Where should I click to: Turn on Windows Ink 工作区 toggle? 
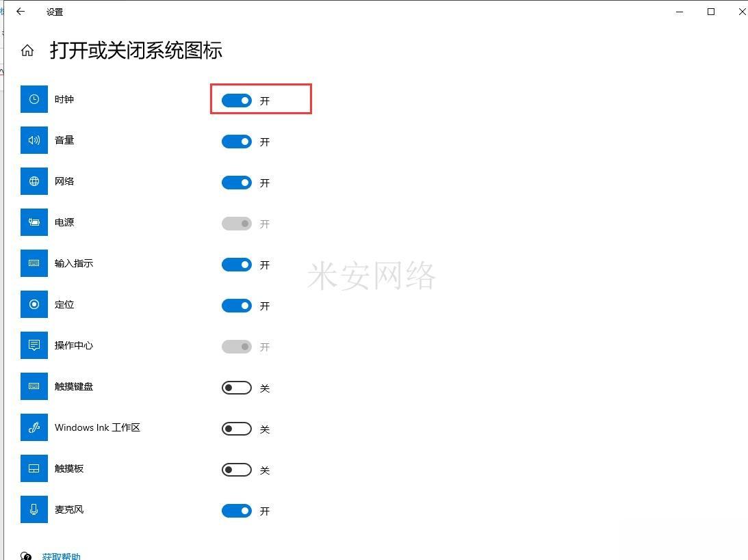tap(237, 429)
